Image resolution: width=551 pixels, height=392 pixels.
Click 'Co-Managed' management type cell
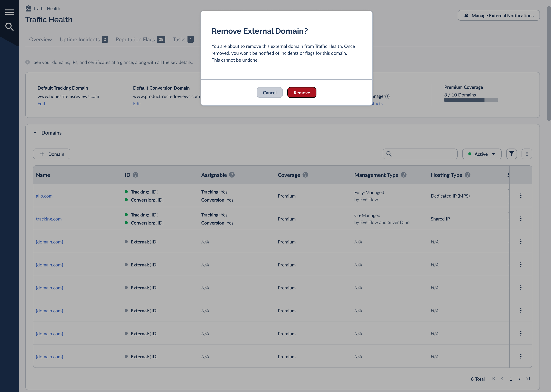click(x=367, y=215)
